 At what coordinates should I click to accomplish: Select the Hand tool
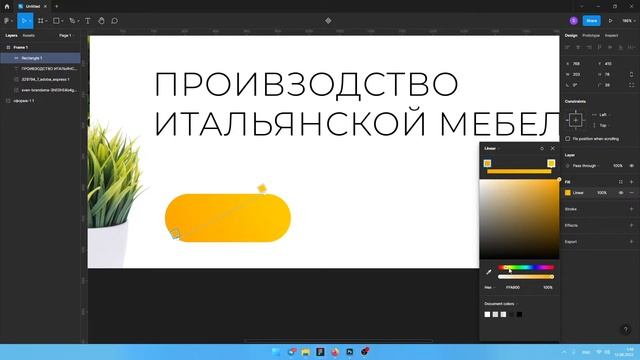click(101, 21)
